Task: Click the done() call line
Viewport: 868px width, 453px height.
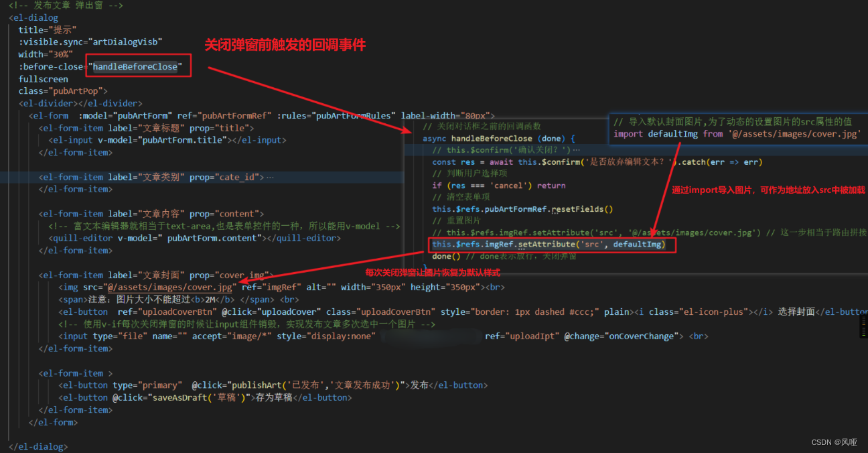Action: [447, 257]
